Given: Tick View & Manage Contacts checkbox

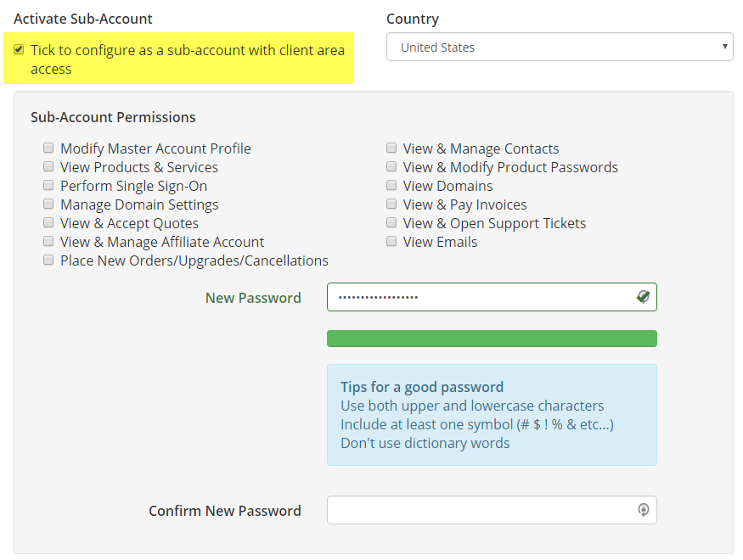Looking at the screenshot, I should click(391, 148).
